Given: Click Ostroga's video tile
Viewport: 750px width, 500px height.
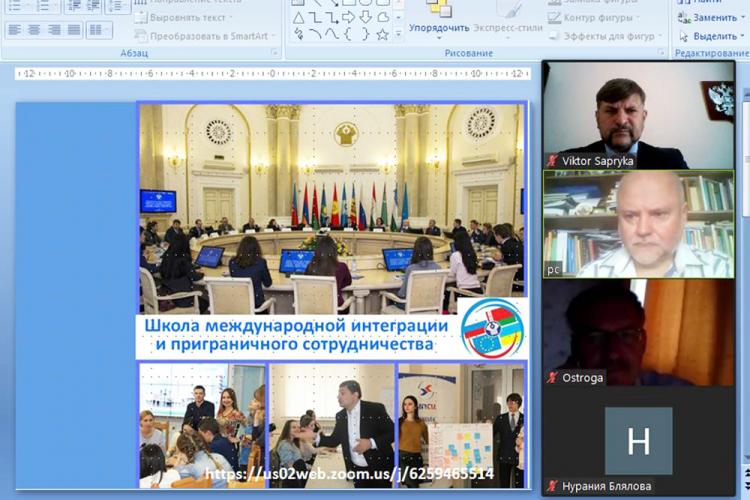Looking at the screenshot, I should tap(639, 333).
